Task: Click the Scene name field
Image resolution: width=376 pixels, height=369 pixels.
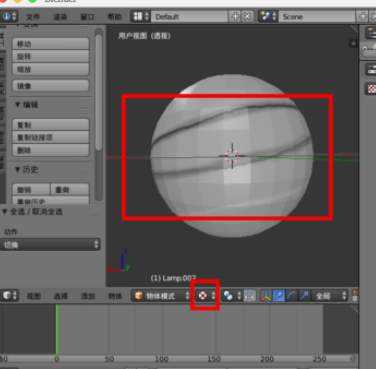Action: pyautogui.click(x=317, y=16)
